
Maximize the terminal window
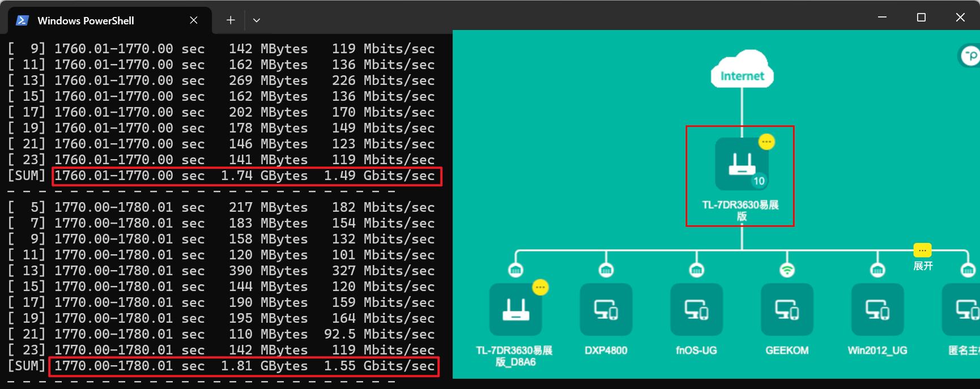[921, 18]
